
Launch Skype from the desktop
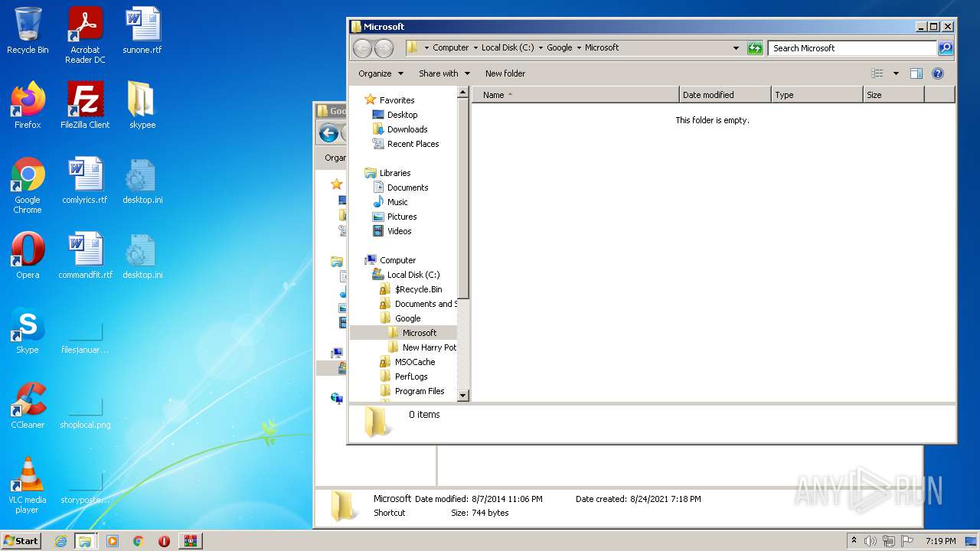[x=28, y=331]
